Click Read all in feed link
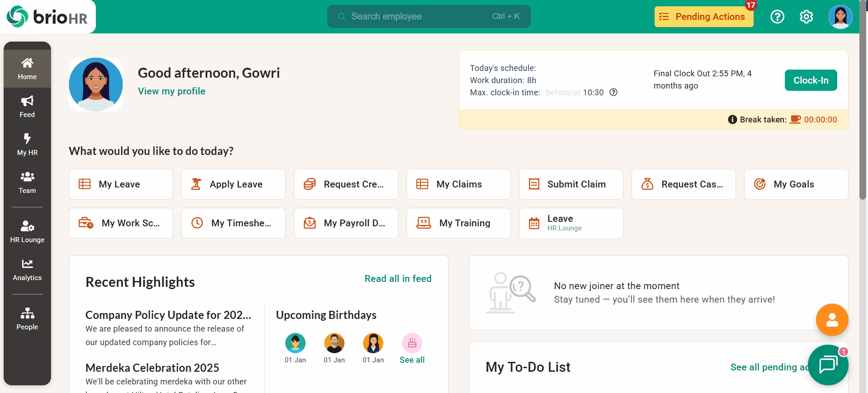The image size is (868, 393). point(398,279)
